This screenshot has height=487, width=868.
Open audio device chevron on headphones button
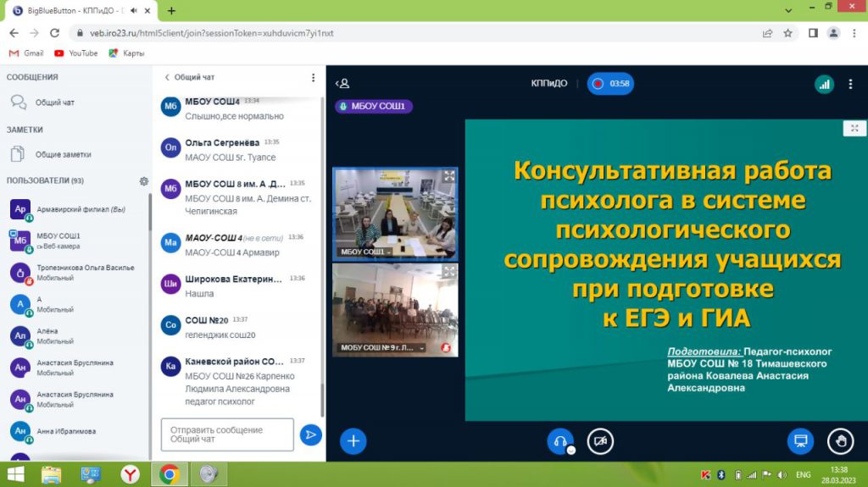[571, 450]
